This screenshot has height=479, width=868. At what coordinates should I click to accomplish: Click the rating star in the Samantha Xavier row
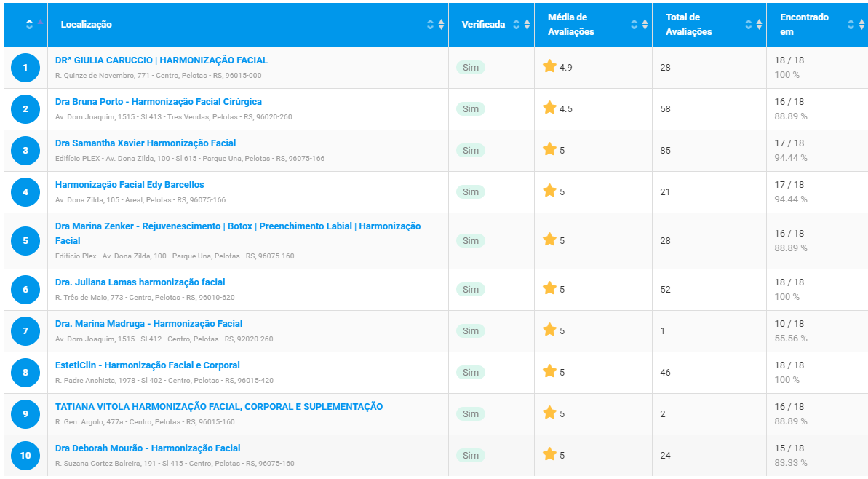pyautogui.click(x=550, y=149)
